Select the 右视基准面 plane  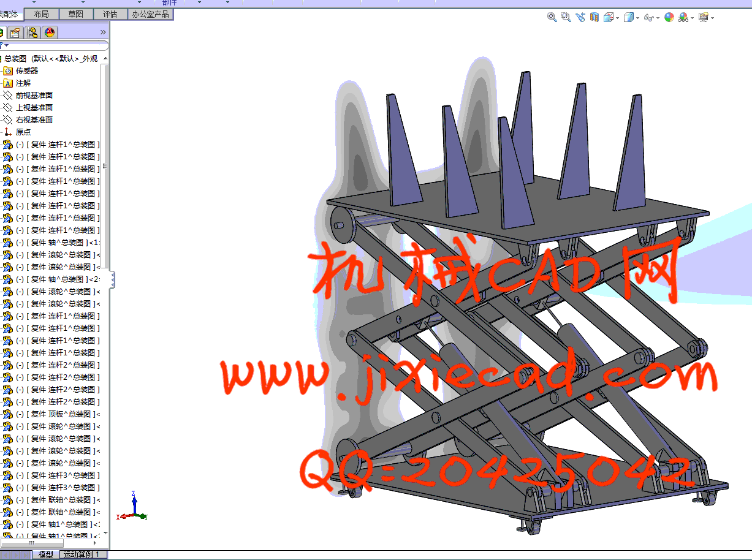(34, 120)
